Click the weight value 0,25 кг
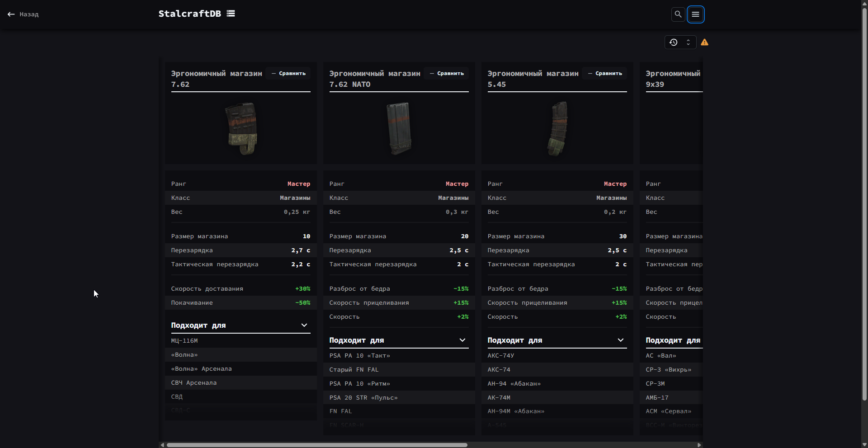868x448 pixels. 297,212
